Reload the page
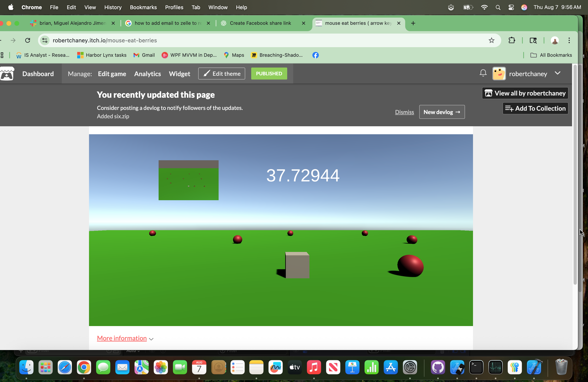588x382 pixels. point(28,40)
